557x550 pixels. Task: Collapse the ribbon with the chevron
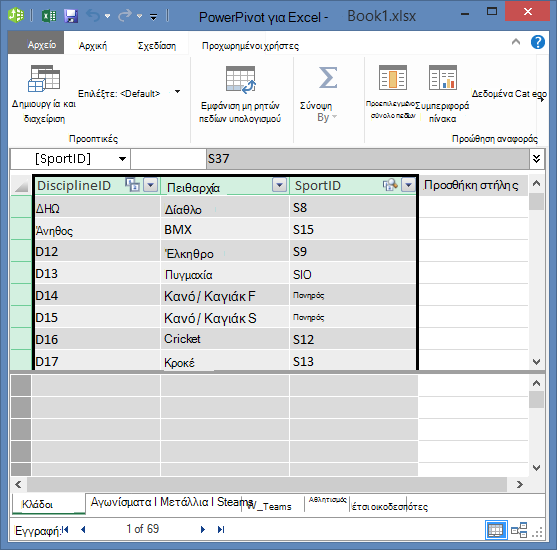[516, 42]
